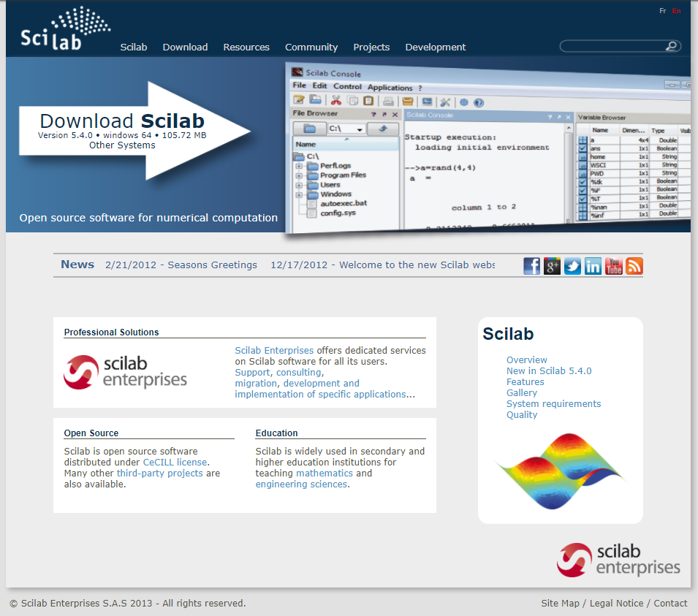Open the Download navigation menu
Viewport: 698px width, 616px height.
[x=185, y=47]
